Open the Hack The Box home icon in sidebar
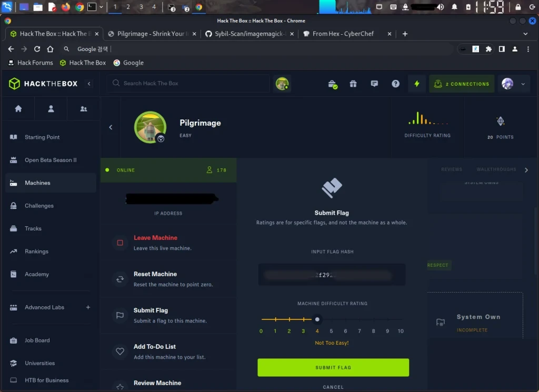 coord(18,109)
